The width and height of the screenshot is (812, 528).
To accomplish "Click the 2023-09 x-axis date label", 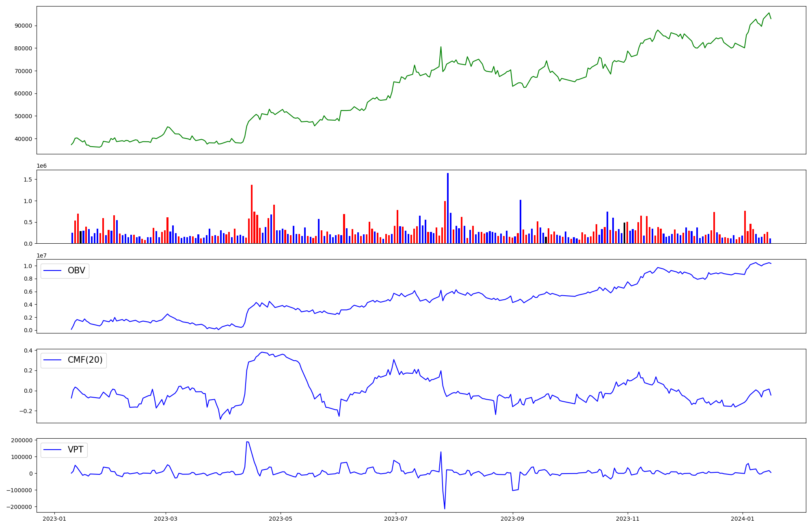I will tap(512, 519).
